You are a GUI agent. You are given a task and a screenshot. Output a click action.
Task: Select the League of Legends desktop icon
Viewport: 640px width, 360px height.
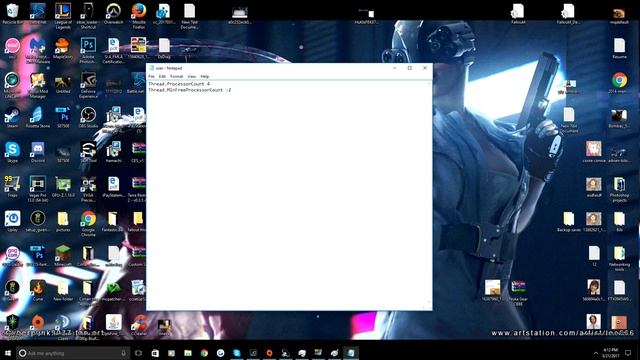click(x=63, y=15)
